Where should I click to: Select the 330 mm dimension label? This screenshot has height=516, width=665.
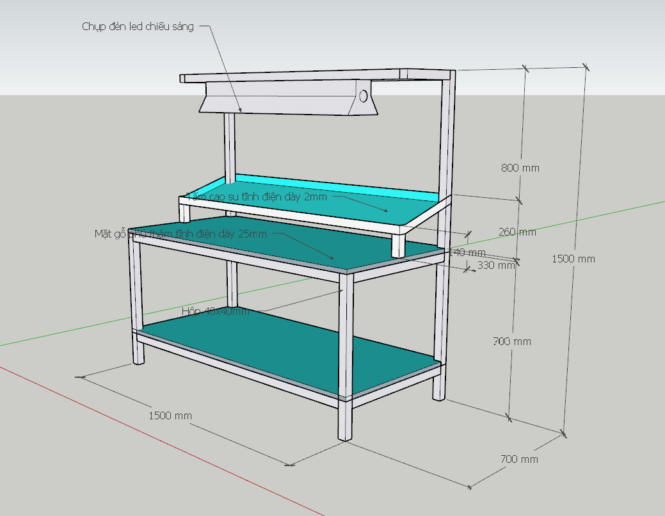point(496,265)
